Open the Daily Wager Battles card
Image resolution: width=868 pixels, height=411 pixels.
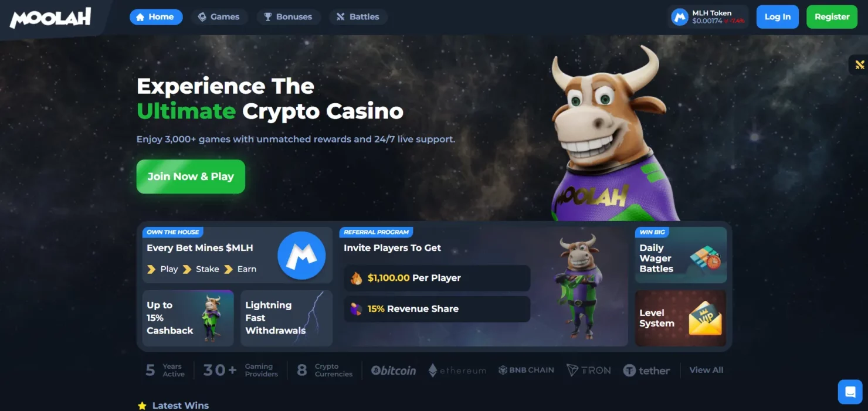681,256
